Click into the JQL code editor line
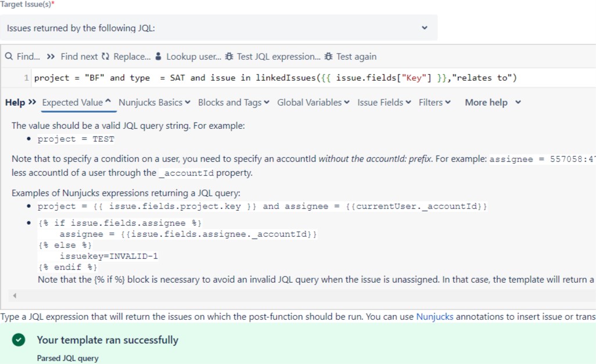The height and width of the screenshot is (364, 596). click(314, 78)
